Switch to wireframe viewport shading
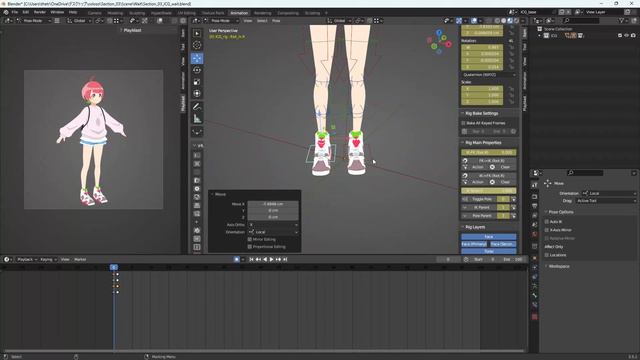The width and height of the screenshot is (640, 360). pyautogui.click(x=498, y=20)
